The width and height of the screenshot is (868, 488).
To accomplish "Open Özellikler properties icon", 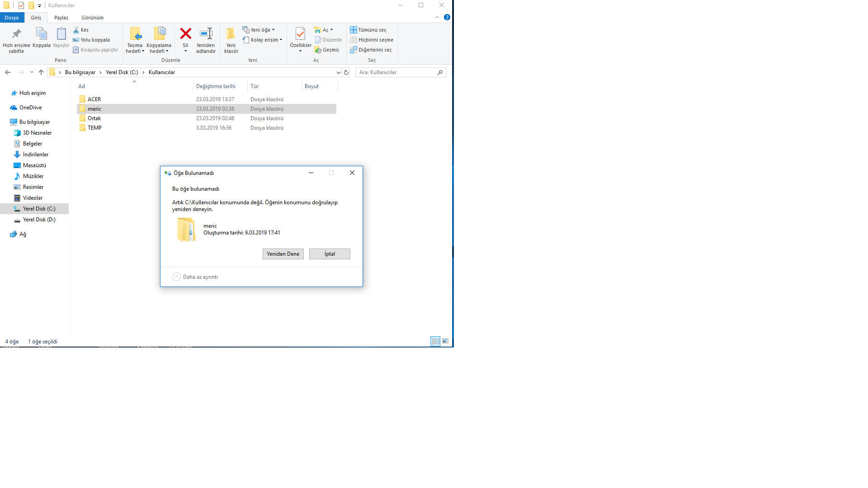I will click(300, 34).
